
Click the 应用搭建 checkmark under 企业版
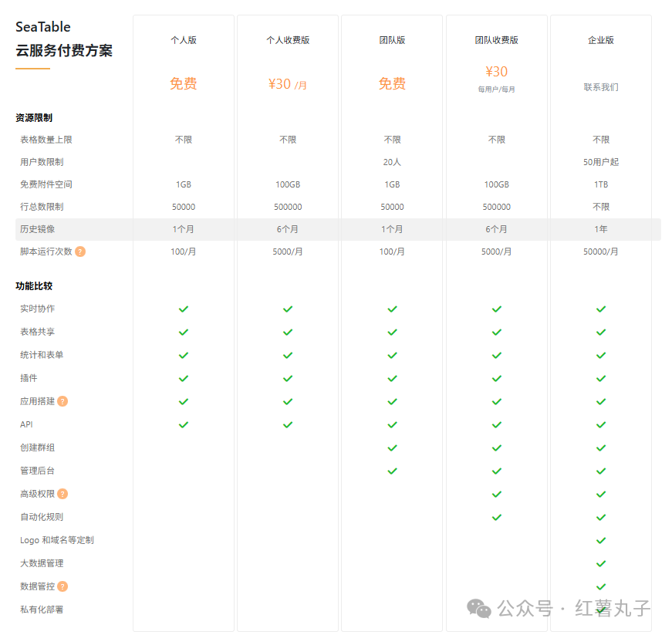601,401
